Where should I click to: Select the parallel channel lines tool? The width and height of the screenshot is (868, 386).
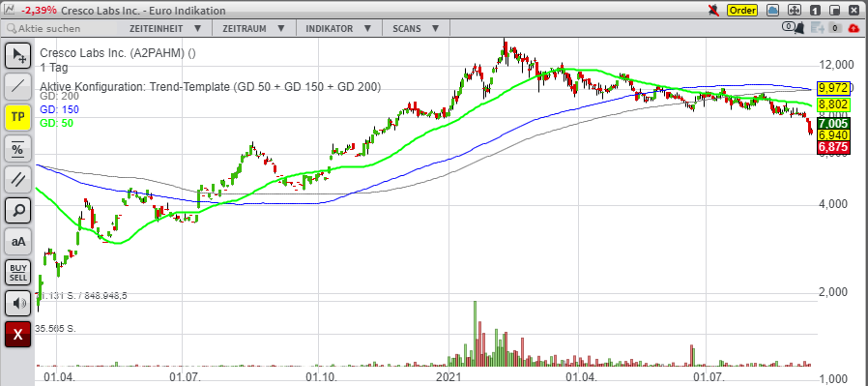tap(17, 179)
